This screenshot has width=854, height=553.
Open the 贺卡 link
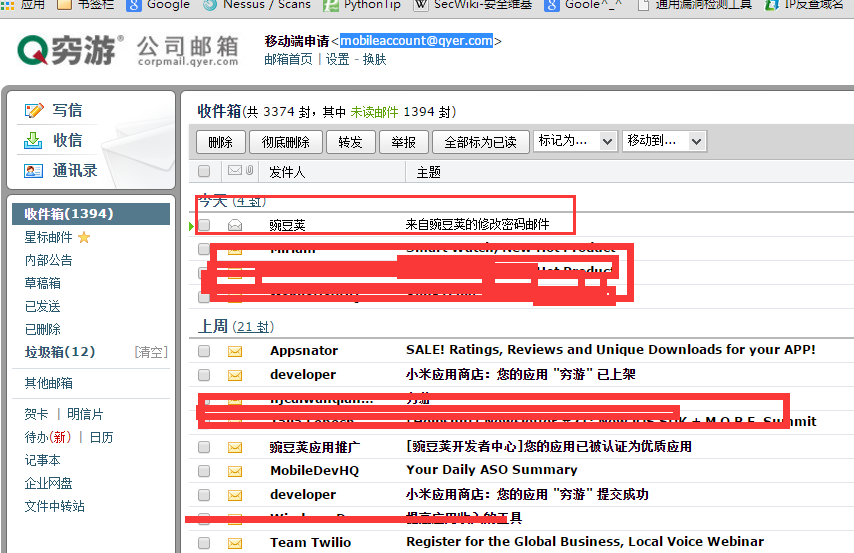(x=36, y=415)
